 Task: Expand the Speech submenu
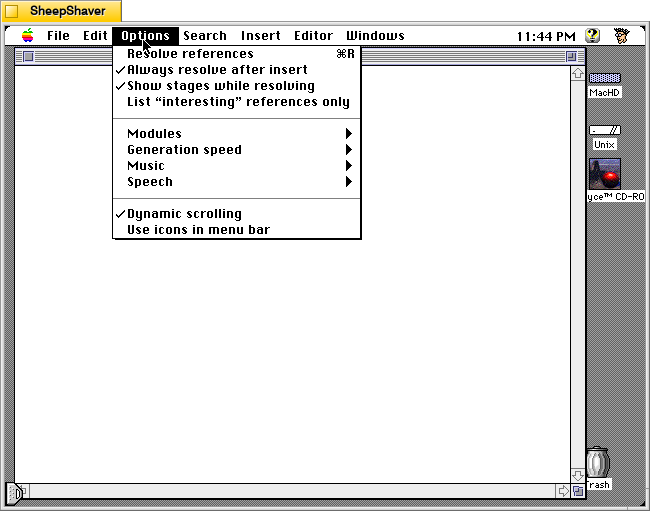[237, 182]
